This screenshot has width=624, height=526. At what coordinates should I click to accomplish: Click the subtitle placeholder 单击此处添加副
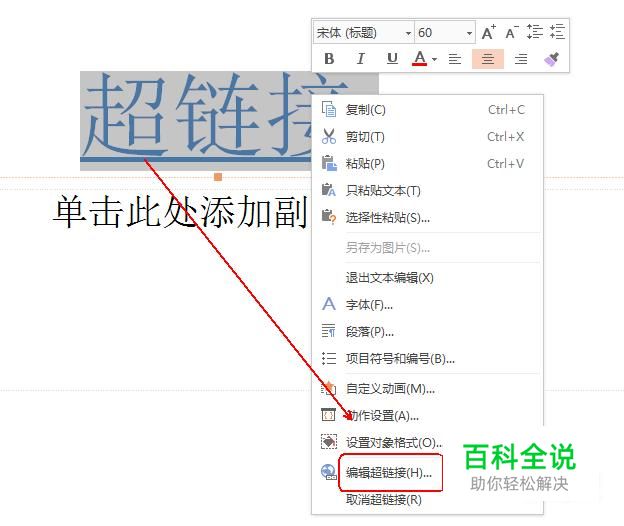pos(180,212)
